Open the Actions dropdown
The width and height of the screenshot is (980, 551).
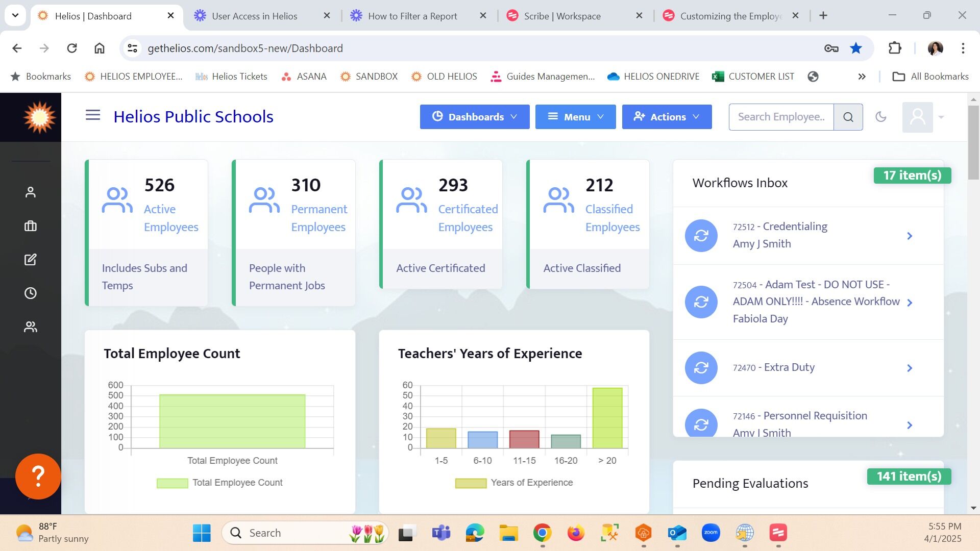click(x=667, y=117)
